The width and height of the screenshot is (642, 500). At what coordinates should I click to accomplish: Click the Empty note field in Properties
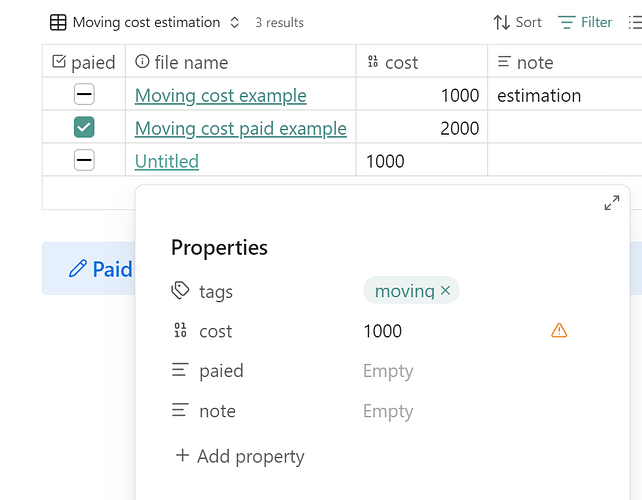[388, 411]
